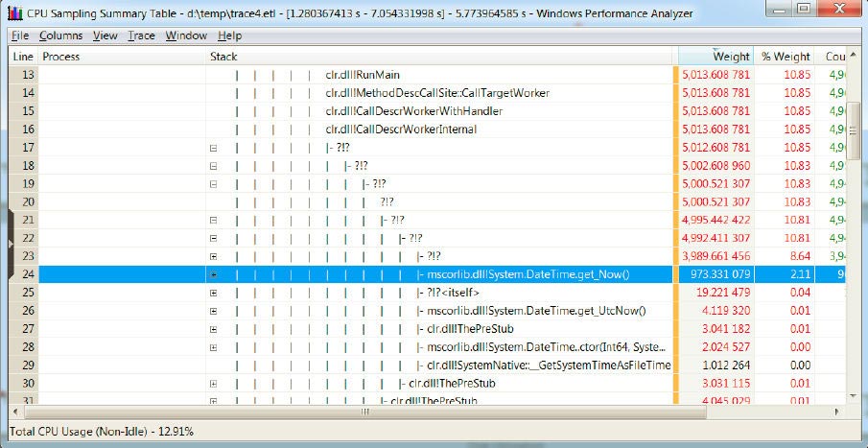Open the View menu
The image size is (868, 448).
tap(106, 35)
